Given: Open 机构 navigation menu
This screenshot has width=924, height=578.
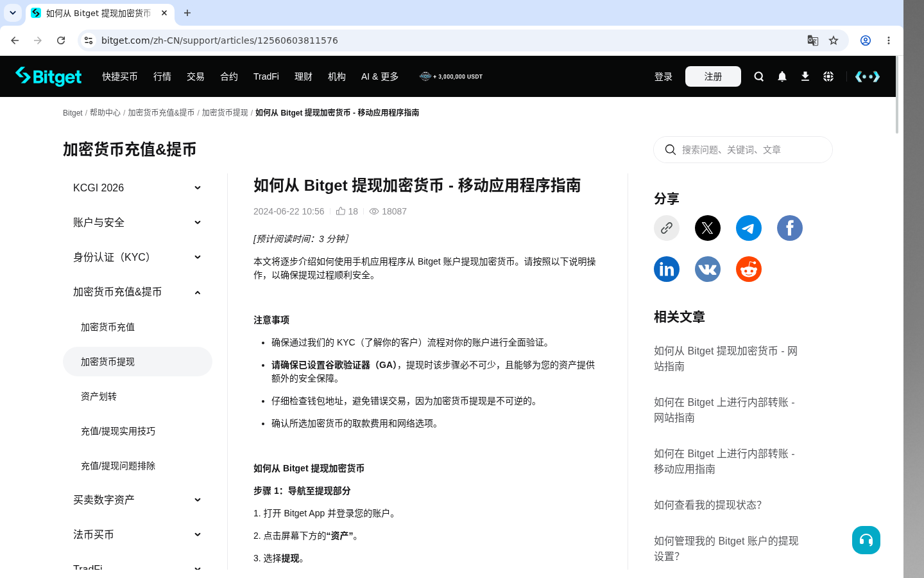Looking at the screenshot, I should 337,76.
